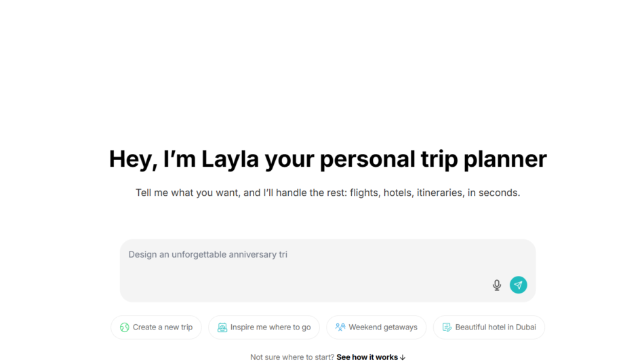Click the globe icon on Create a new trip
644x362 pixels.
(x=125, y=327)
